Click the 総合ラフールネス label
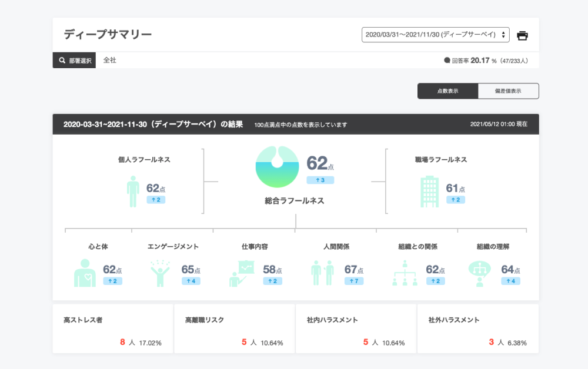Image resolution: width=588 pixels, height=369 pixels. 295,201
